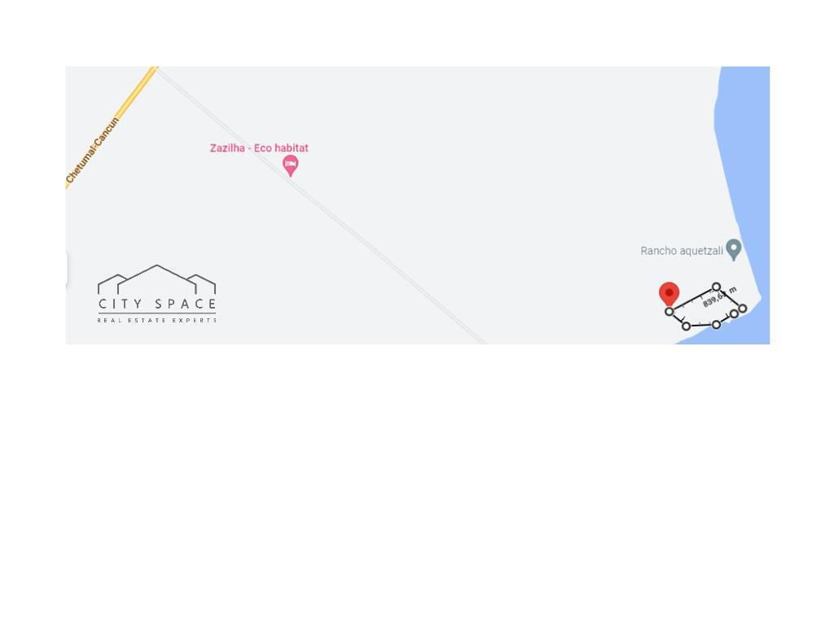Select the topmost measurement polygon vertex
Viewport: 834px width, 644px height.
(x=716, y=287)
